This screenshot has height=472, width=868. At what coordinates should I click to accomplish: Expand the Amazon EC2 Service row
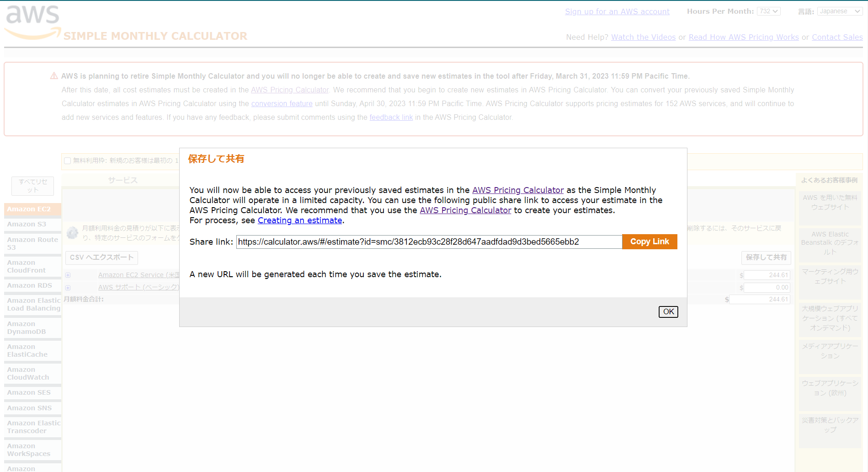(68, 275)
